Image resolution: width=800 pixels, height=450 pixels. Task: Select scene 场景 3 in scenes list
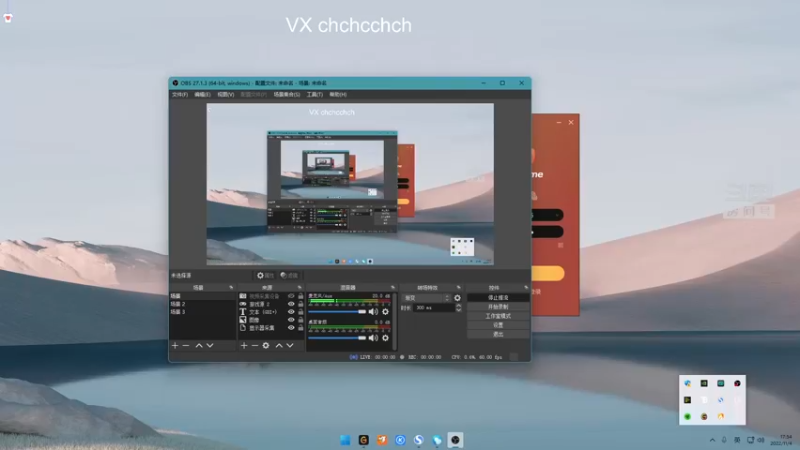[203, 312]
